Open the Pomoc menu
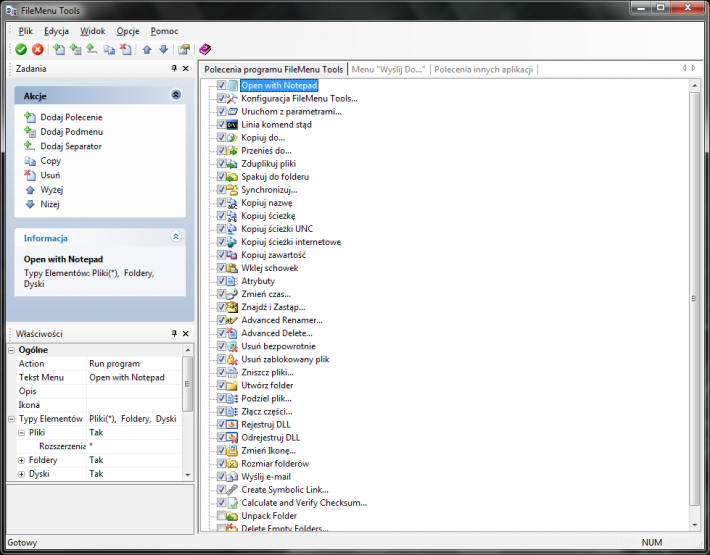Viewport: 710px width, 555px height. pyautogui.click(x=164, y=31)
